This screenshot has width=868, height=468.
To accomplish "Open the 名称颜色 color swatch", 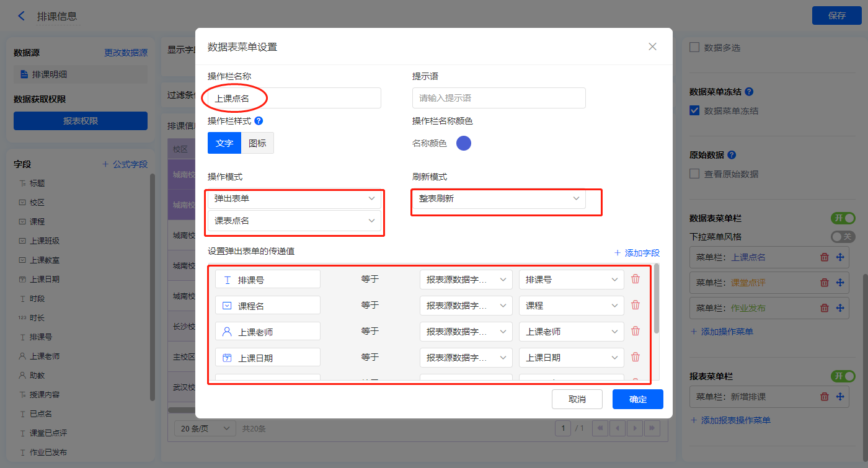I will [464, 143].
